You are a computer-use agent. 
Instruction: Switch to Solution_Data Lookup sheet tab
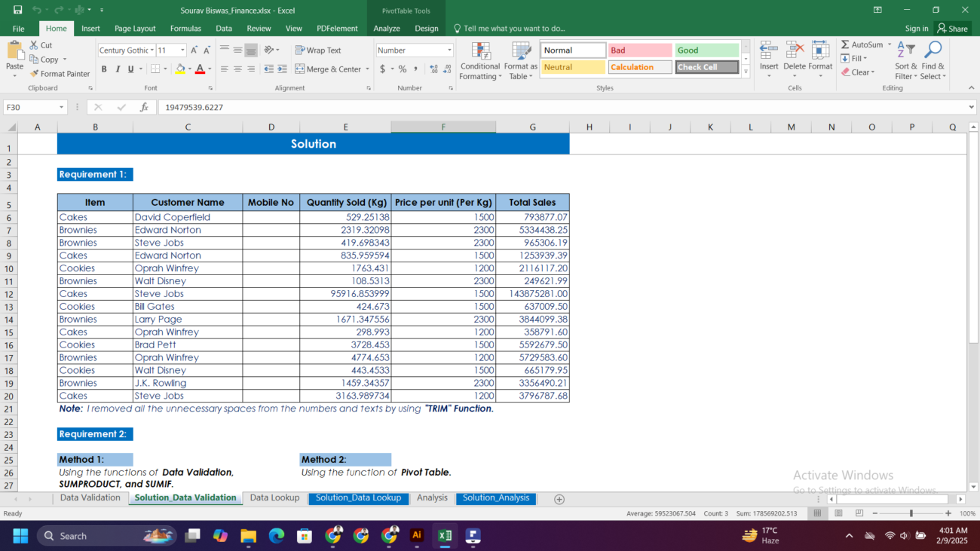coord(358,498)
